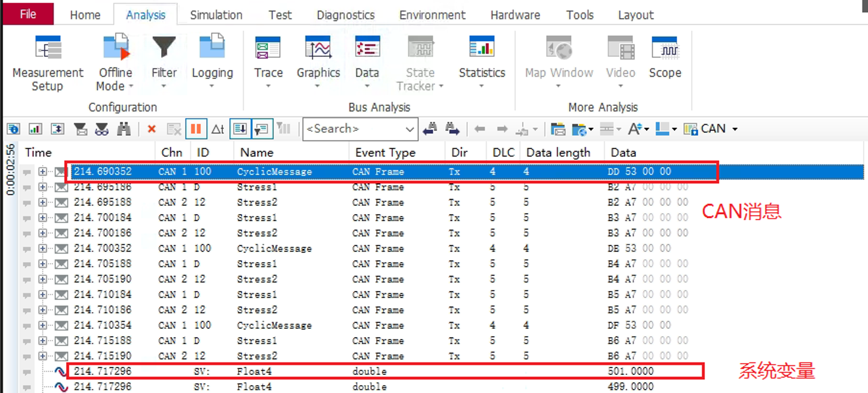Switch to the Environment tab

(x=432, y=15)
